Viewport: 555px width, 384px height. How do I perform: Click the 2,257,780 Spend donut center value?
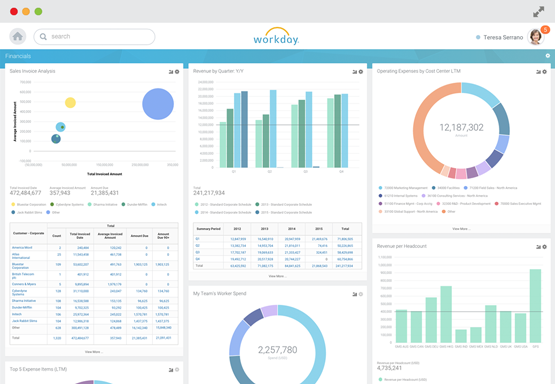point(278,350)
